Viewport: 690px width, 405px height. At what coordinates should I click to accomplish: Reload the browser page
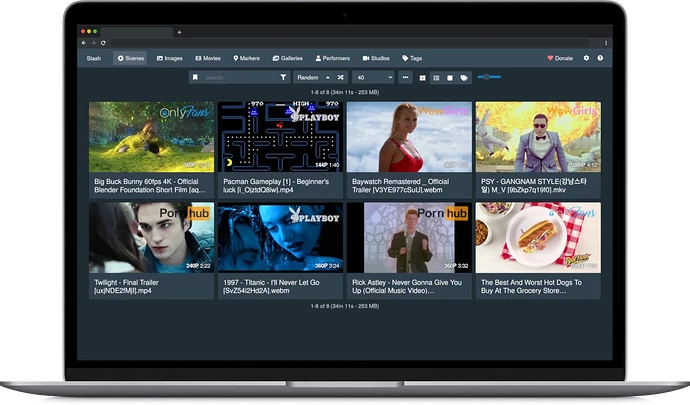pos(103,43)
